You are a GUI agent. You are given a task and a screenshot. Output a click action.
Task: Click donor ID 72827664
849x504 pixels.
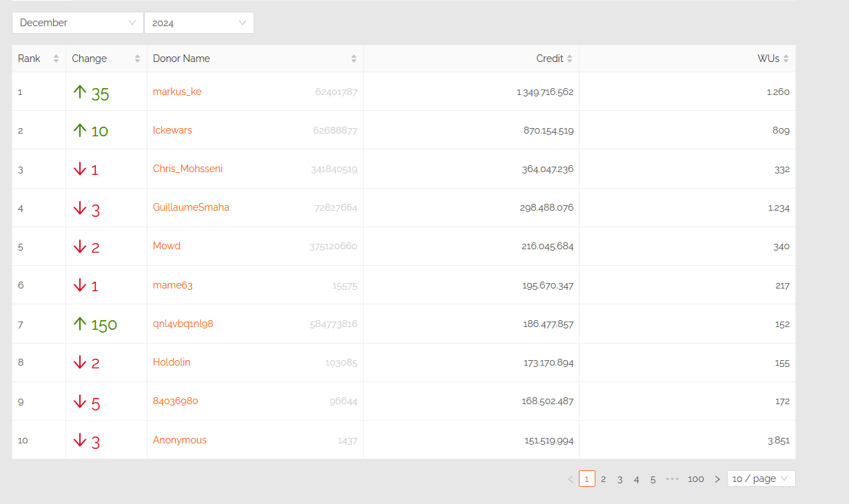click(336, 208)
